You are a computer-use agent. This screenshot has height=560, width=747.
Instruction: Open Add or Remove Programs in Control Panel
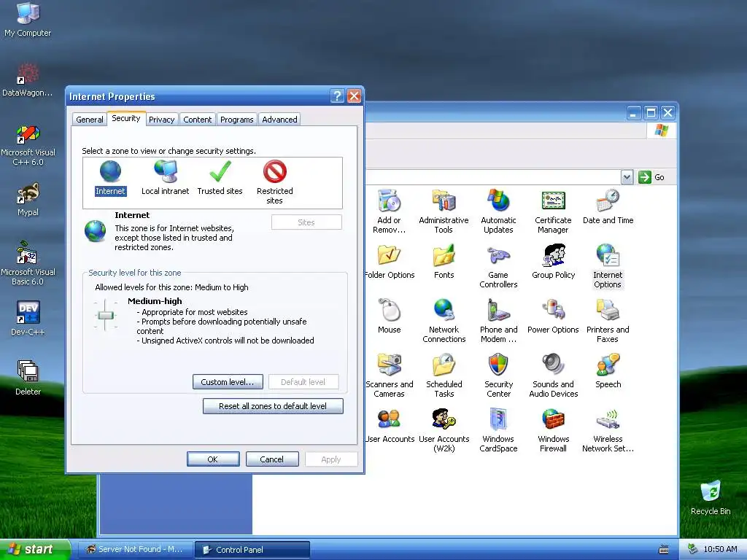[390, 211]
